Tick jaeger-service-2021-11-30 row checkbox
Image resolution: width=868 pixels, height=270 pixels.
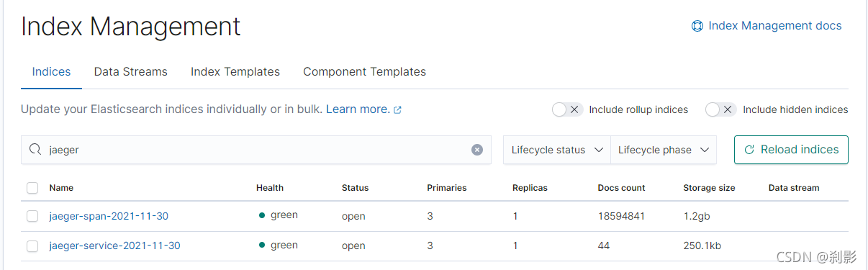click(32, 246)
